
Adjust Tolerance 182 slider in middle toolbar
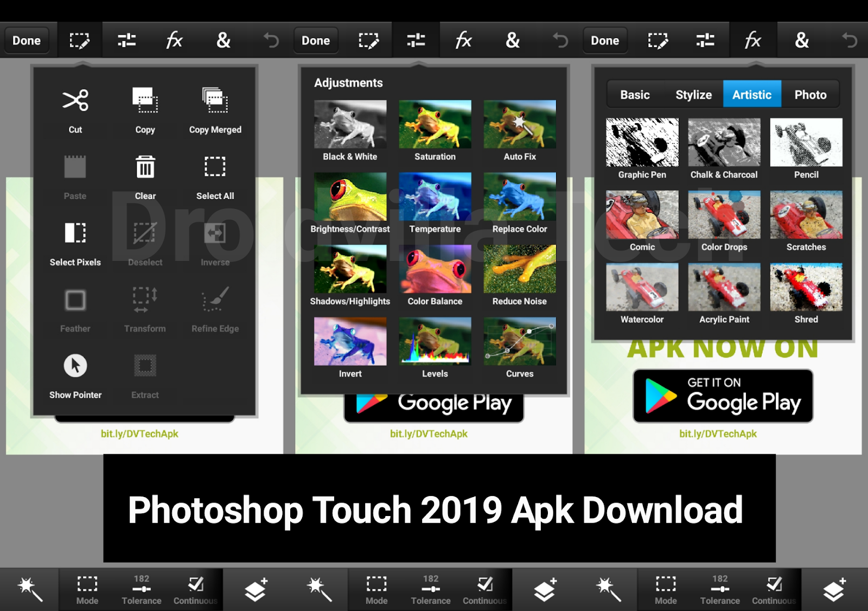(431, 590)
